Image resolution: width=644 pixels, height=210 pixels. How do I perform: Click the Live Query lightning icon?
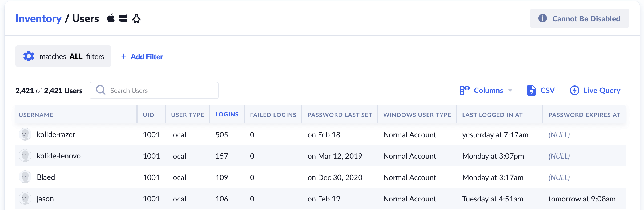point(574,90)
